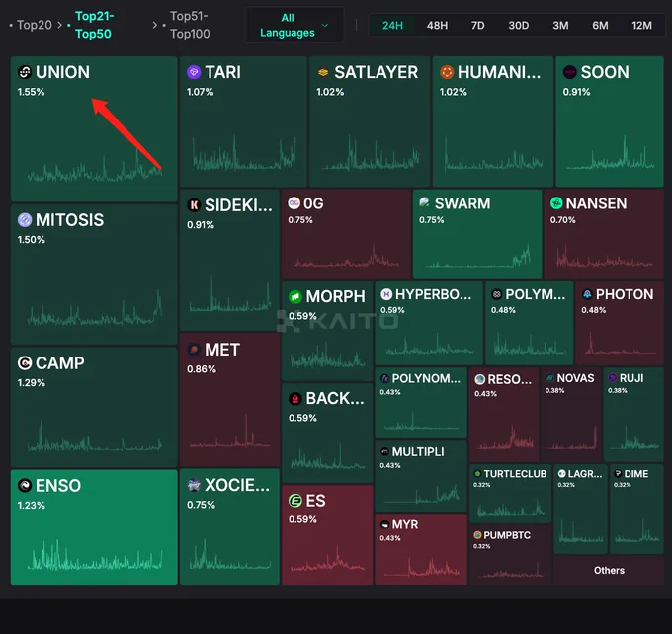Click the PHOTON logo icon
672x634 pixels.
(x=587, y=294)
